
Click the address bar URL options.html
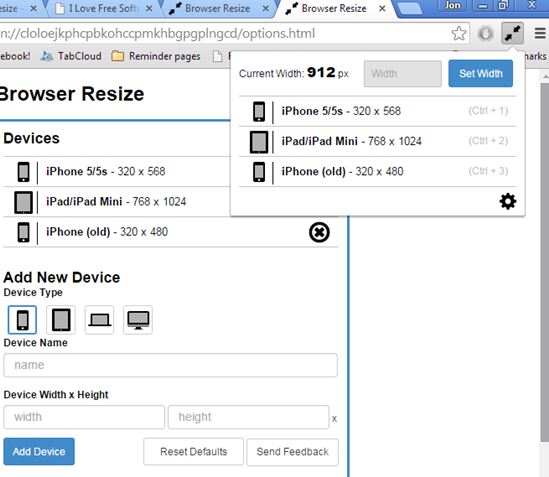pyautogui.click(x=158, y=34)
